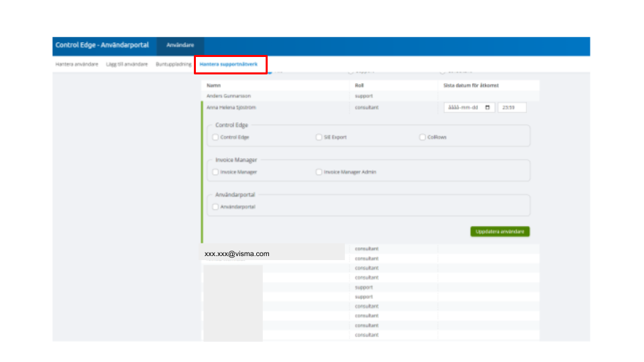This screenshot has height=362, width=644.
Task: Click the Roll column header
Action: (x=360, y=85)
